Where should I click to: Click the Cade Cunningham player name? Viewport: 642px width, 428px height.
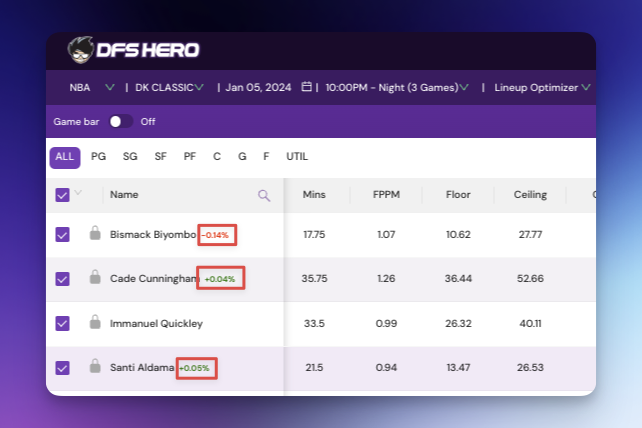click(x=154, y=279)
